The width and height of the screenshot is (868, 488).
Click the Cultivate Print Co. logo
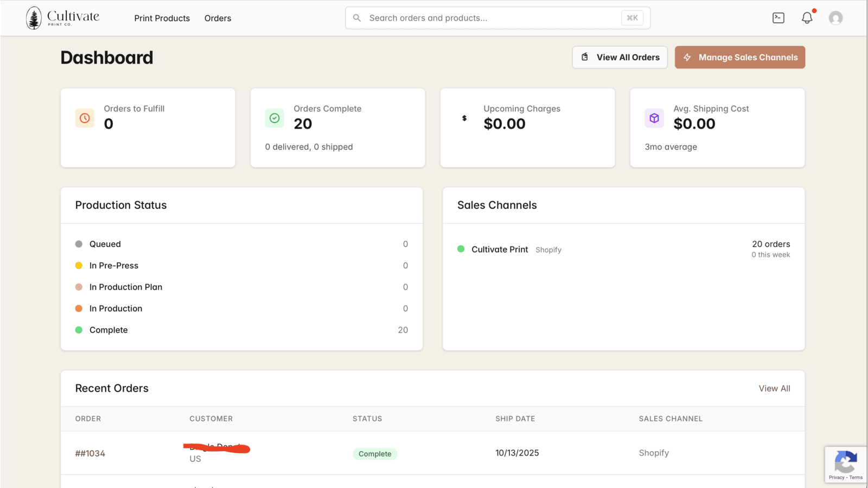pyautogui.click(x=62, y=18)
